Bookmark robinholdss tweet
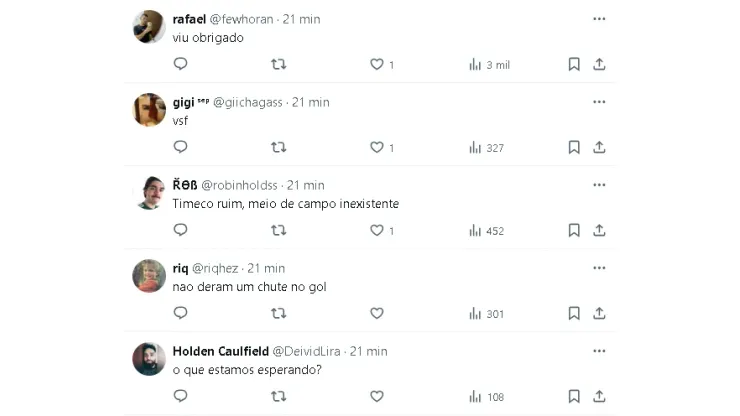Image resolution: width=740 pixels, height=416 pixels. 574,230
